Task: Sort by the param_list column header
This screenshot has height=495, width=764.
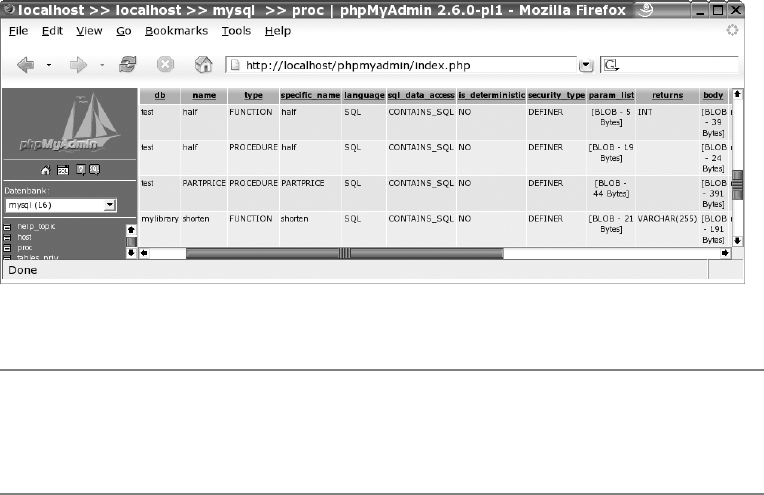Action: pyautogui.click(x=611, y=95)
